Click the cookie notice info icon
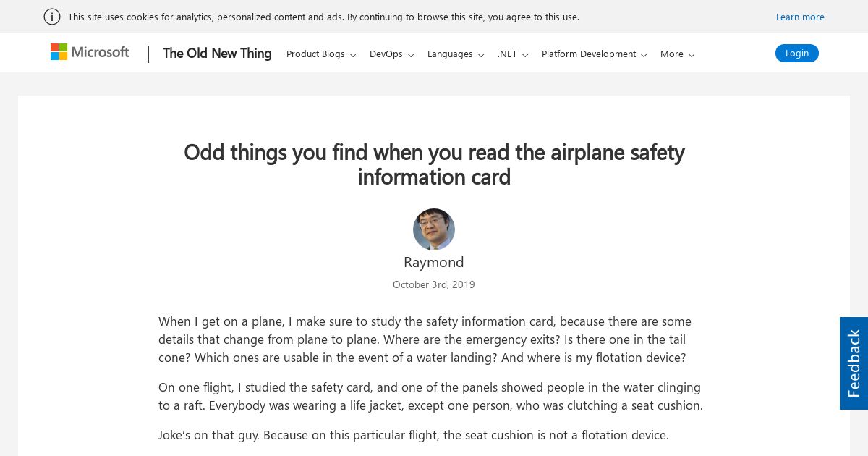868x456 pixels. (x=52, y=17)
